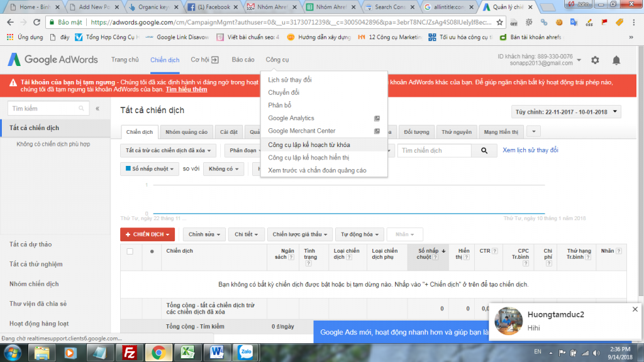This screenshot has height=362, width=644.
Task: Expand more tabs arrow after Mạng Hiển thị
Action: tap(533, 132)
